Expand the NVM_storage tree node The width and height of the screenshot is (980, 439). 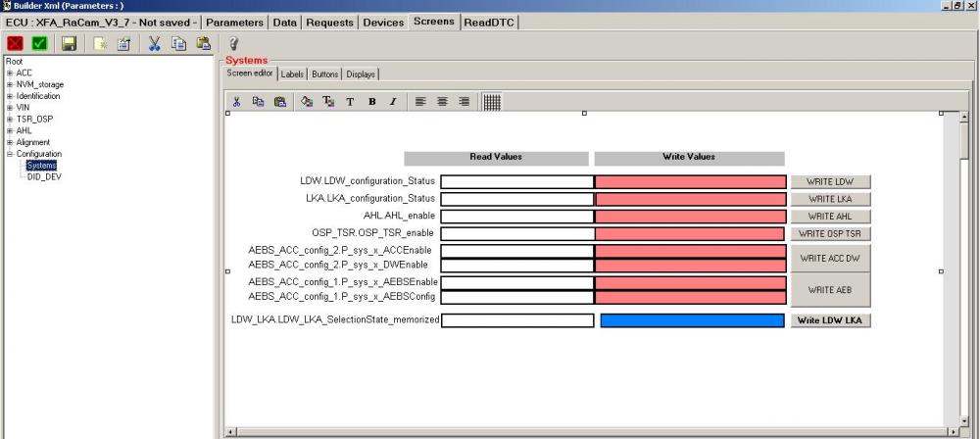click(10, 84)
